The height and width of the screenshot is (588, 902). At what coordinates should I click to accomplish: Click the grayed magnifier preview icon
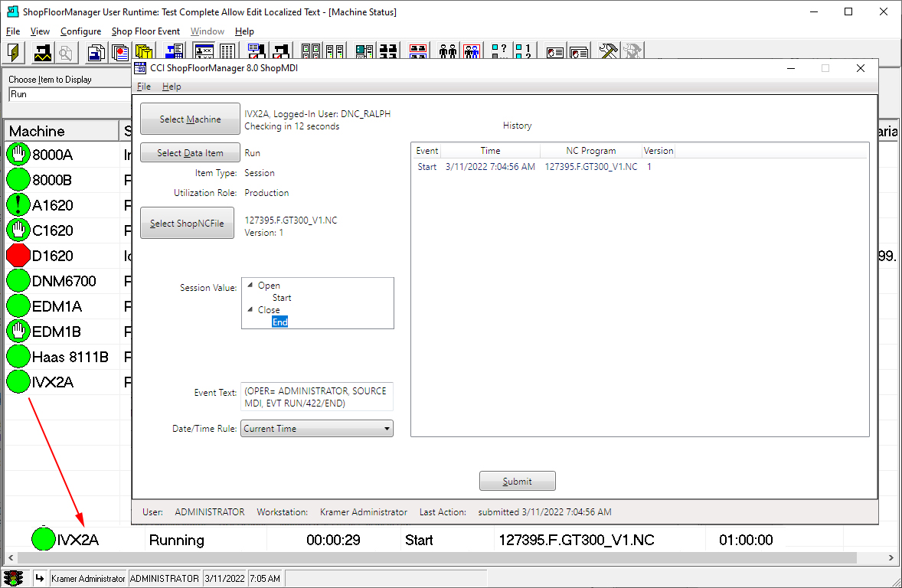(x=66, y=52)
